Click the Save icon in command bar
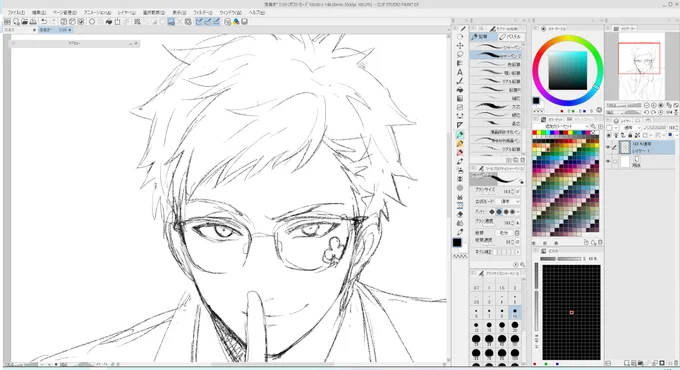The width and height of the screenshot is (680, 370). pos(33,21)
